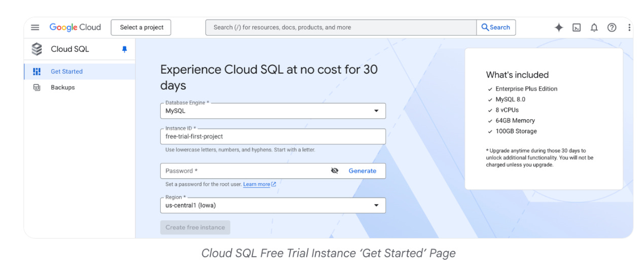This screenshot has width=644, height=272.
Task: Click Generate password button
Action: (363, 171)
